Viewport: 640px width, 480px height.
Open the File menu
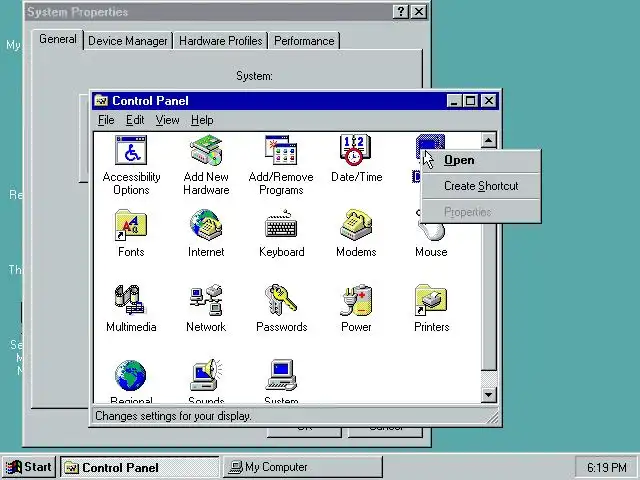coord(106,120)
